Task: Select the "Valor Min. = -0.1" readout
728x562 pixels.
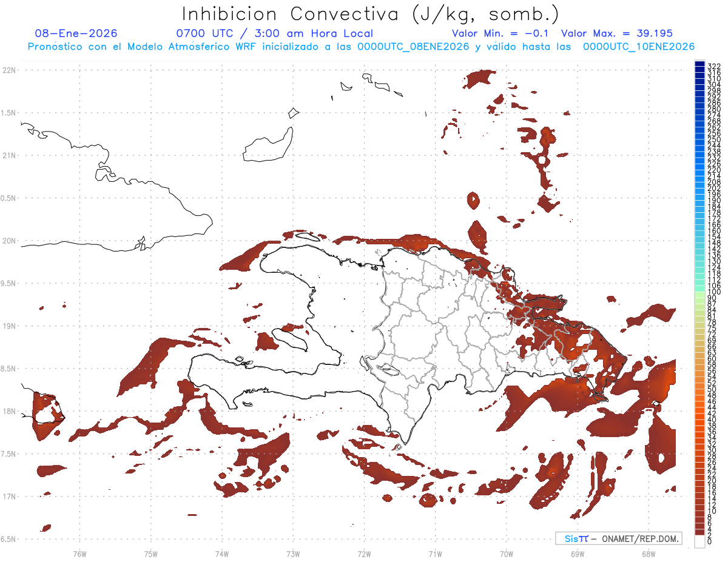Action: [500, 33]
